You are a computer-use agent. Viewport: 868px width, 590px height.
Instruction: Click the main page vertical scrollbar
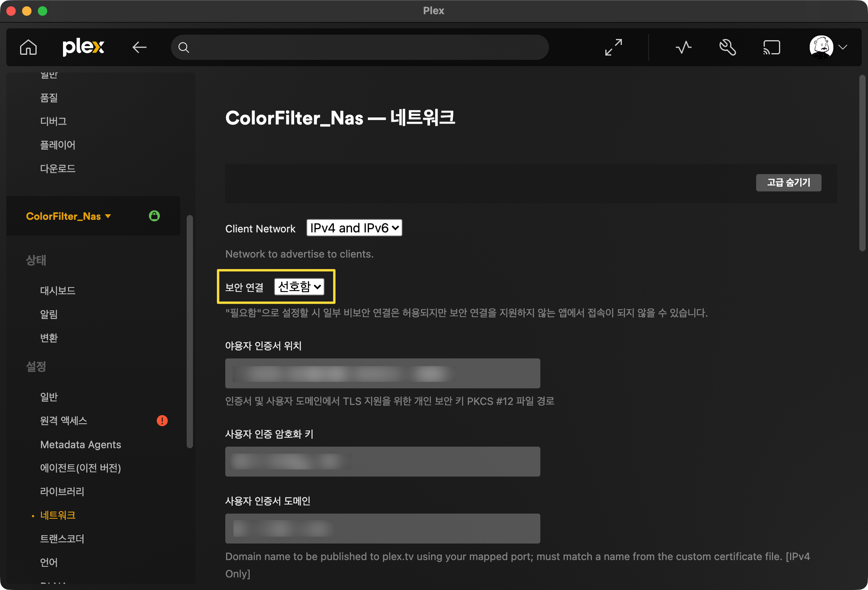coord(862,163)
